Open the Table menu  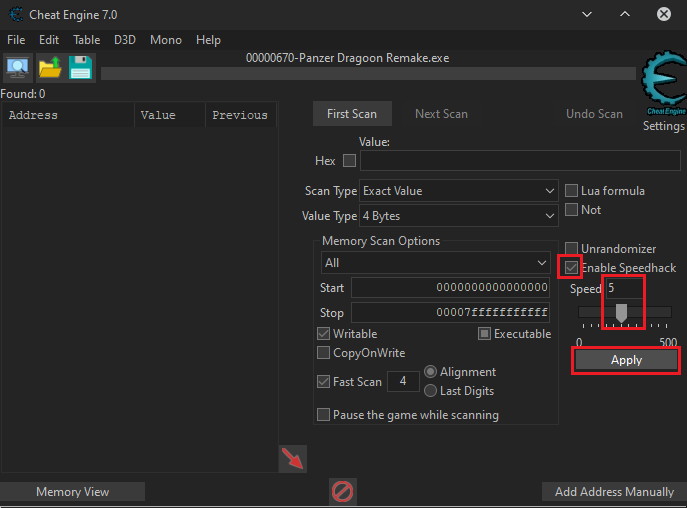click(86, 40)
